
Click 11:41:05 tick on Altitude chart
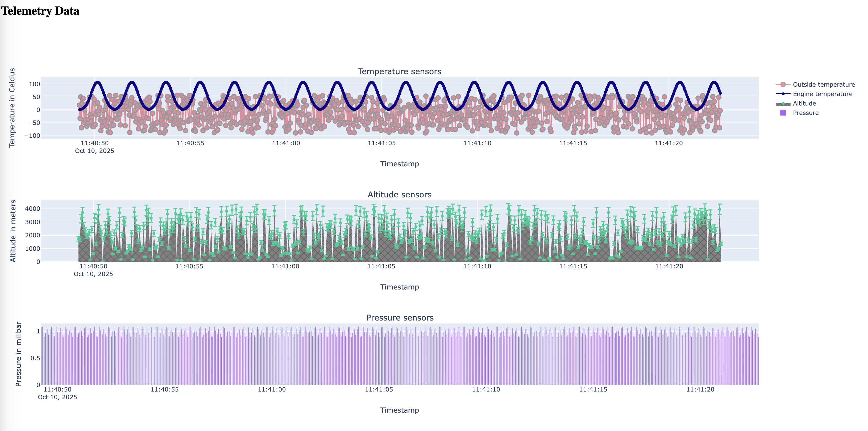(x=381, y=266)
